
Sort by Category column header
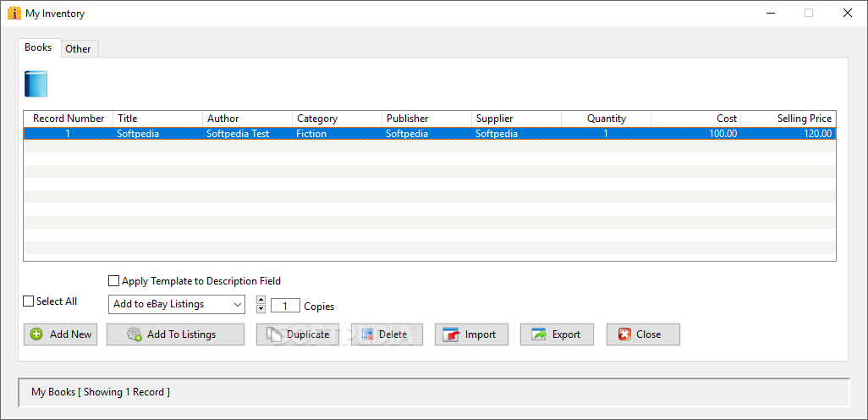tap(338, 119)
